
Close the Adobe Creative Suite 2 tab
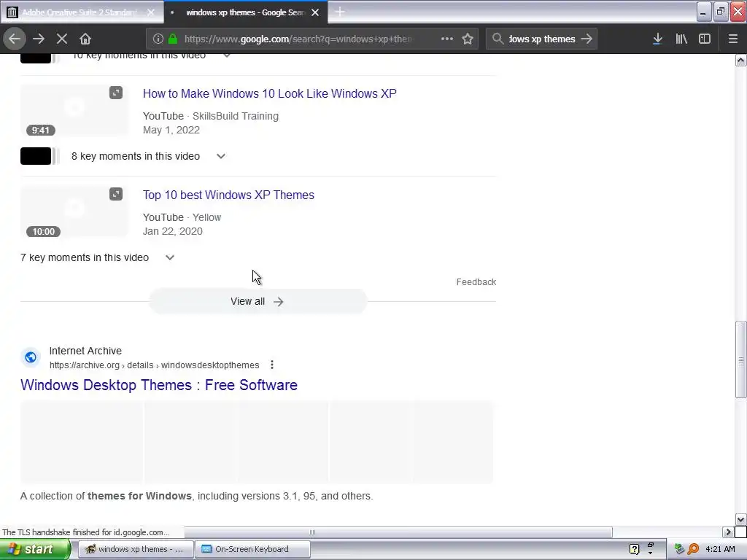(x=151, y=12)
